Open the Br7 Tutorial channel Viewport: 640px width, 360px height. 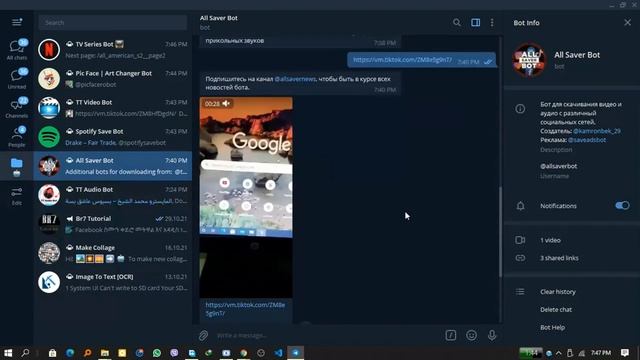pos(113,224)
